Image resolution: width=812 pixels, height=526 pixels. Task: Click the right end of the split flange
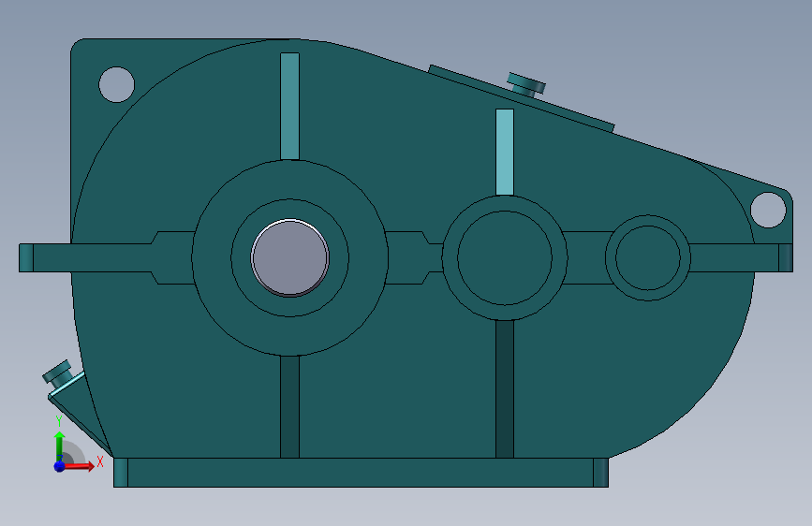point(786,257)
